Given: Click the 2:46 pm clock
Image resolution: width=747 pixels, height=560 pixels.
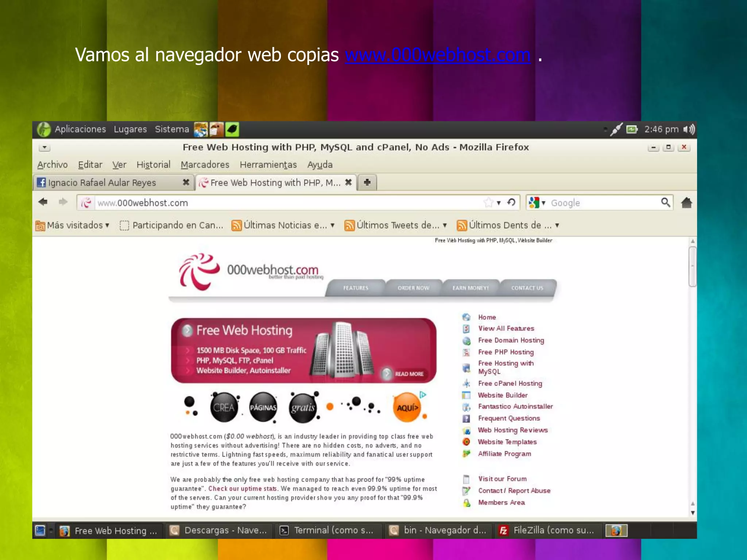Looking at the screenshot, I should [x=661, y=129].
